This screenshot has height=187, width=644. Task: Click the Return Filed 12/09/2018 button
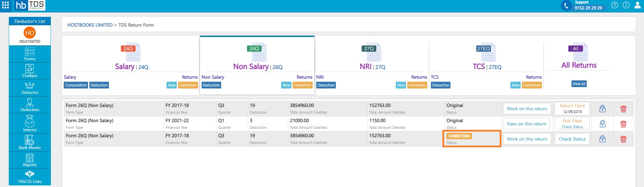(572, 108)
